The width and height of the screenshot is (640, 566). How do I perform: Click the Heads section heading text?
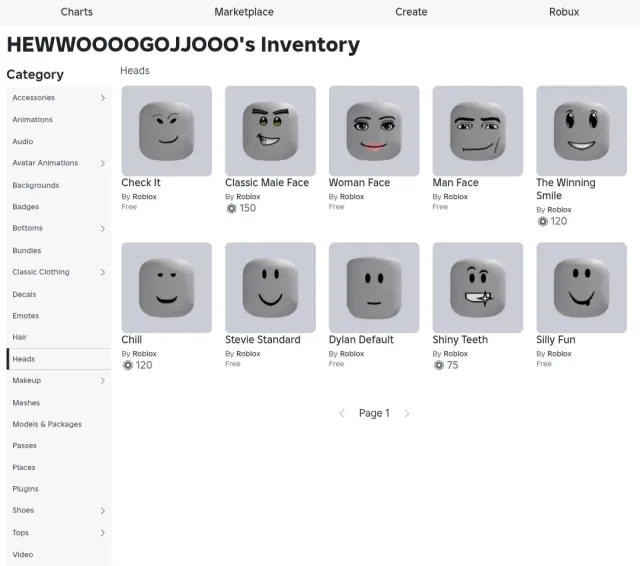tap(135, 71)
